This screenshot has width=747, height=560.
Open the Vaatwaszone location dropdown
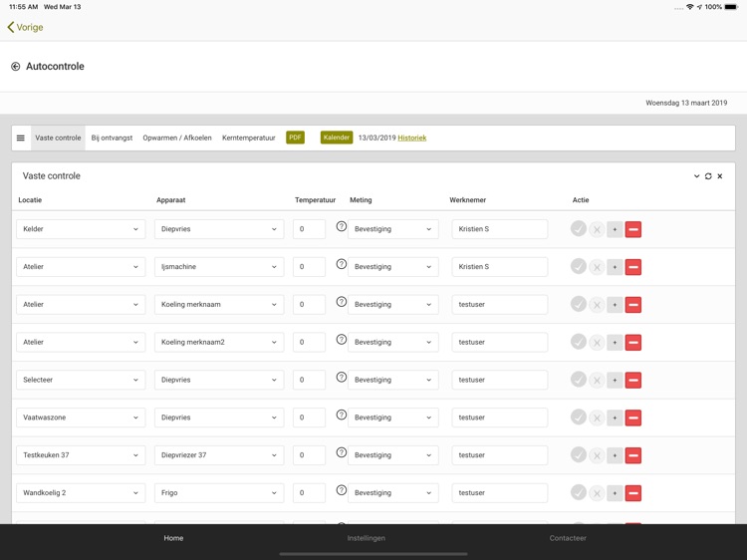(81, 418)
